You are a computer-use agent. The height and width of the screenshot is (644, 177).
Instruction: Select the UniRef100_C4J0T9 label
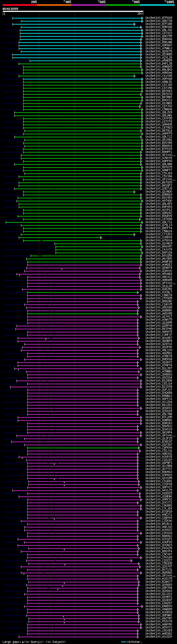click(x=159, y=250)
